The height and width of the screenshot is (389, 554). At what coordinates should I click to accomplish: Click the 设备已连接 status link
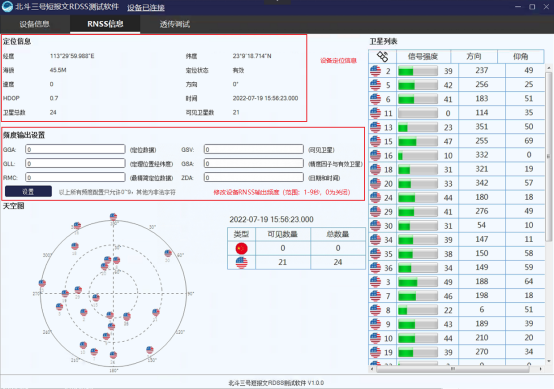(146, 7)
